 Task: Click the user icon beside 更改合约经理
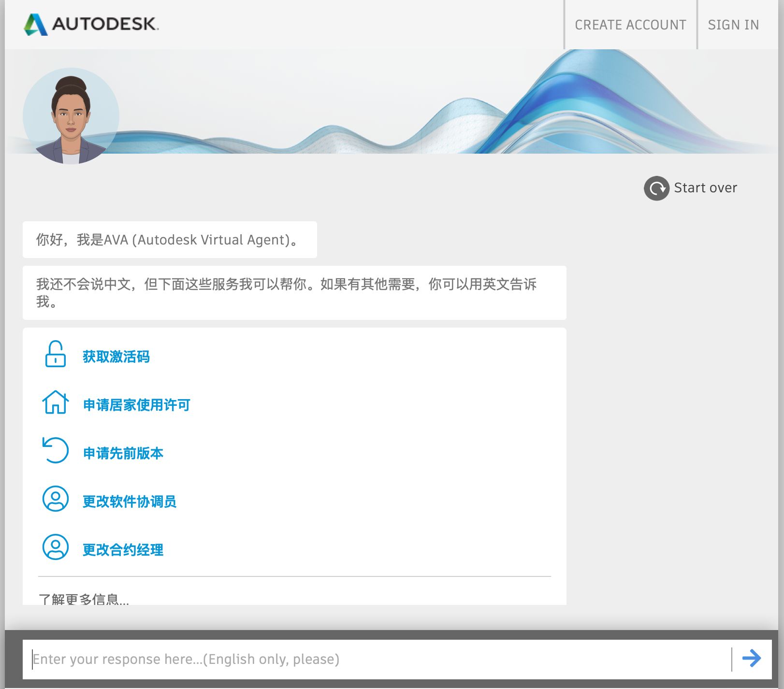point(56,547)
